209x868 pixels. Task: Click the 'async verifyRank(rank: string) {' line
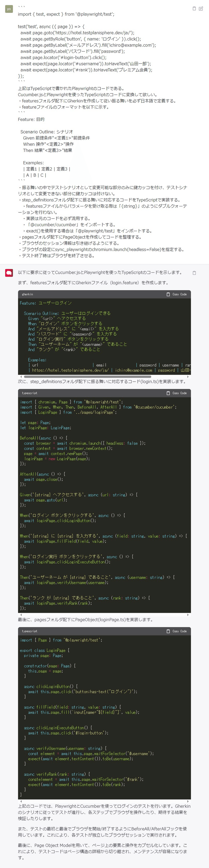click(x=57, y=774)
